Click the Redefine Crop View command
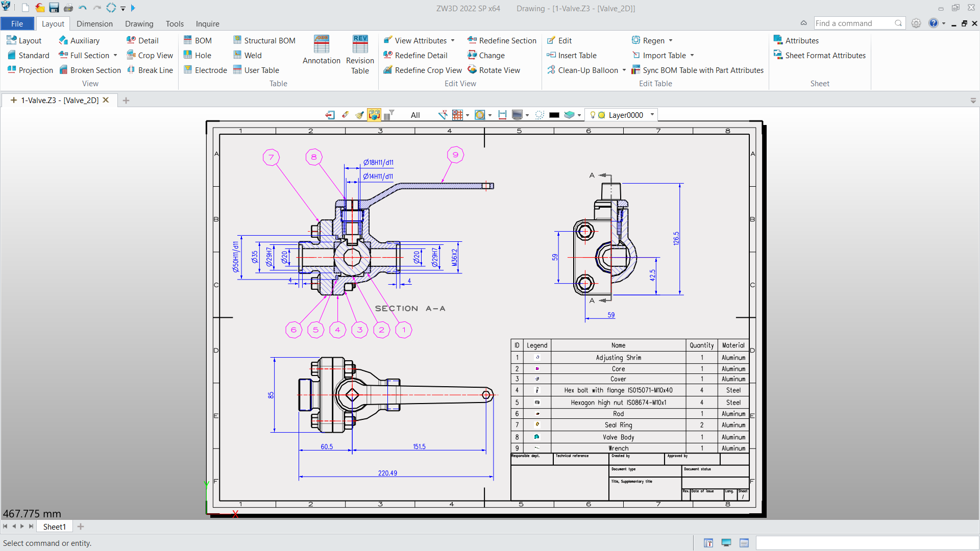Viewport: 980px width, 551px height. [x=422, y=70]
